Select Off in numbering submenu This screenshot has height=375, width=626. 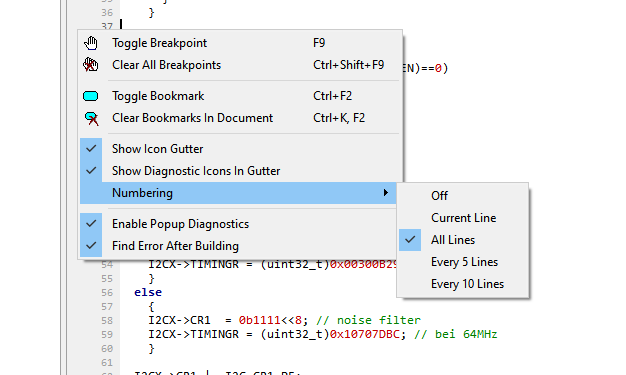point(463,196)
